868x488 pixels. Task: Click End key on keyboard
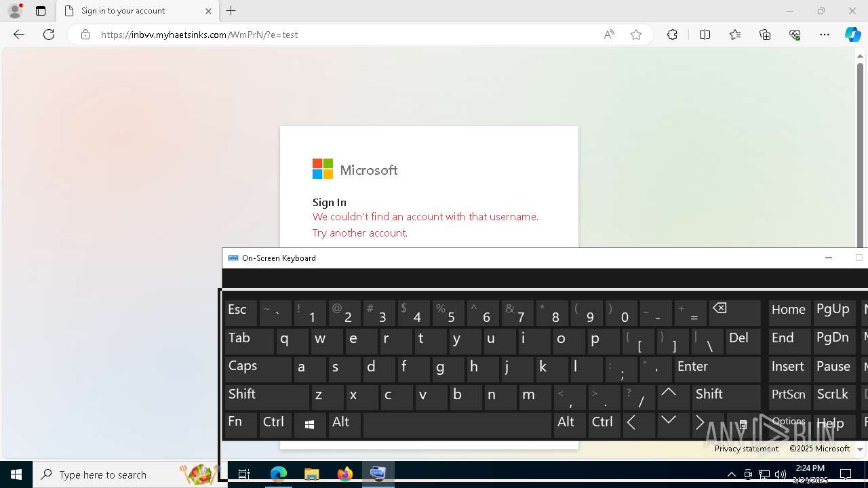[789, 342]
